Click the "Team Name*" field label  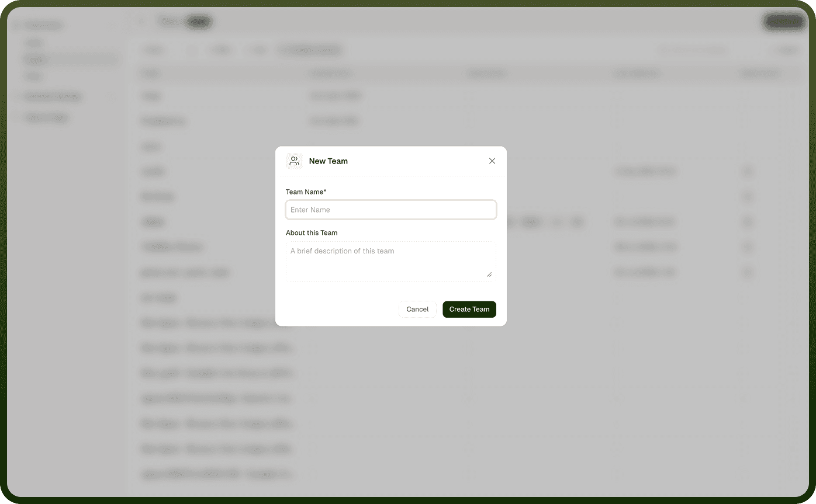click(306, 192)
